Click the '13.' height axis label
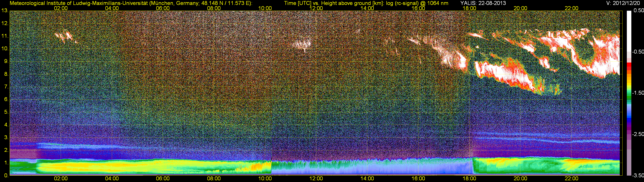The image size is (644, 182). pos(5,11)
